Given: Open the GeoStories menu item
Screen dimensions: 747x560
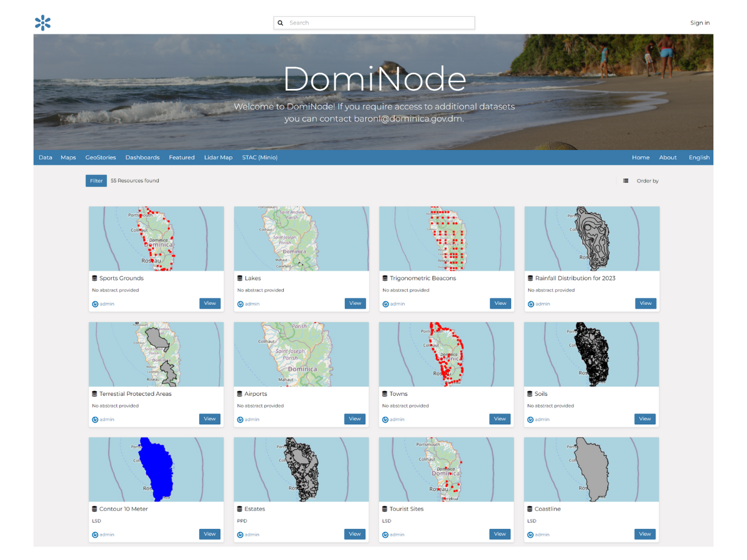Looking at the screenshot, I should pyautogui.click(x=101, y=157).
